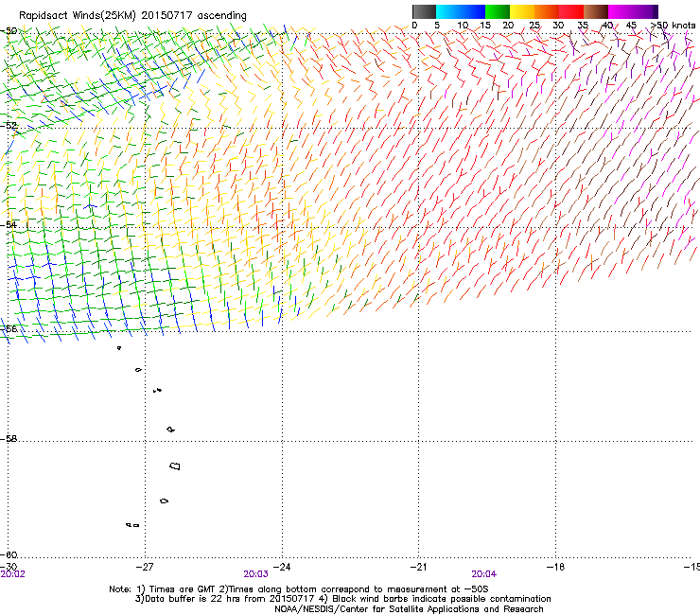700x615 pixels.
Task: Click the '-27' longitude label
Action: 145,567
